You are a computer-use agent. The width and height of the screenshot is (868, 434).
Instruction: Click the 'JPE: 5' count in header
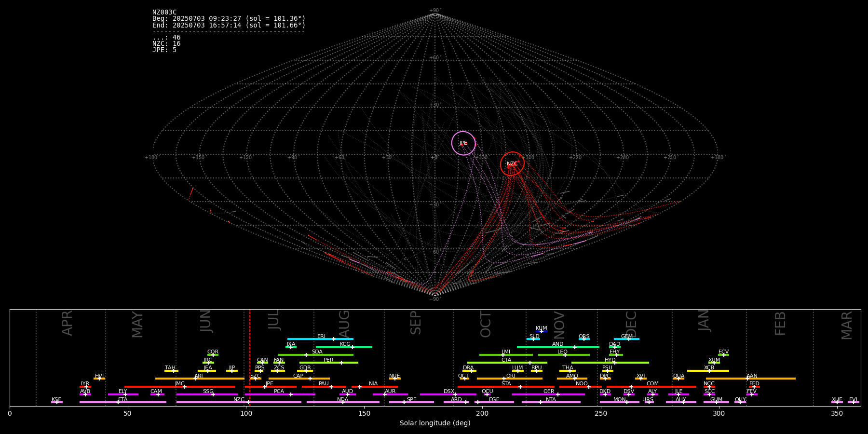pos(164,50)
